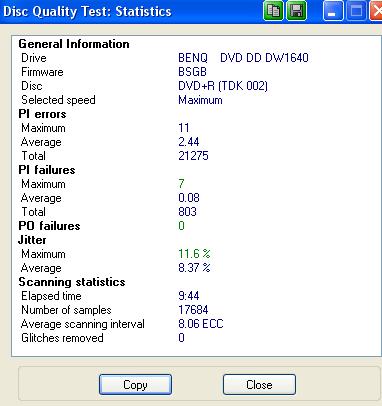Click the Copy button
Image resolution: width=382 pixels, height=406 pixels.
135,385
